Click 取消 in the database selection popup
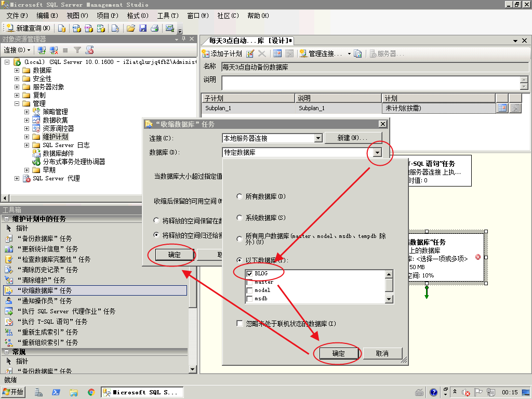Viewport: 532px width, 399px height. pos(382,353)
